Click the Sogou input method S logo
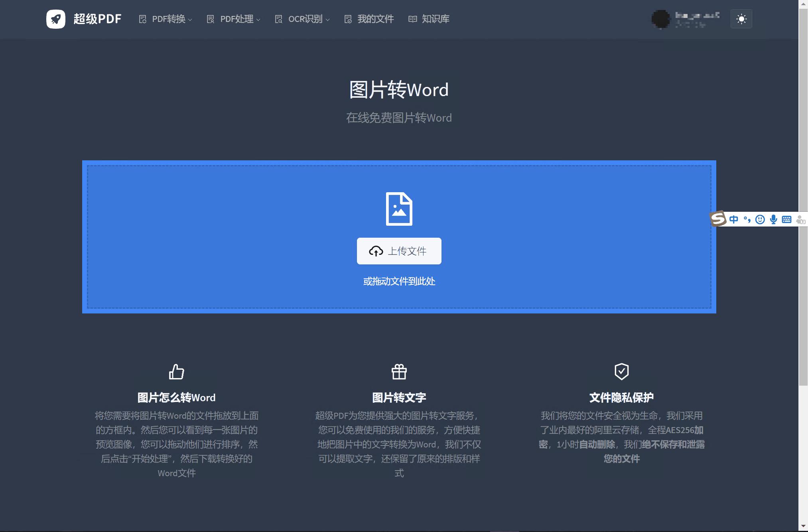The width and height of the screenshot is (808, 532). click(x=718, y=219)
